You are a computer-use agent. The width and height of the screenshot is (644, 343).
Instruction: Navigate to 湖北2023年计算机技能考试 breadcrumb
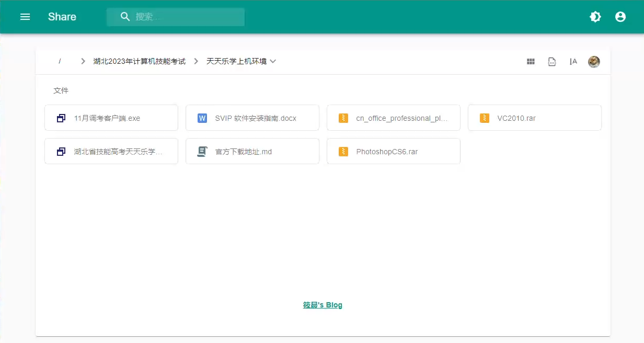pos(139,61)
